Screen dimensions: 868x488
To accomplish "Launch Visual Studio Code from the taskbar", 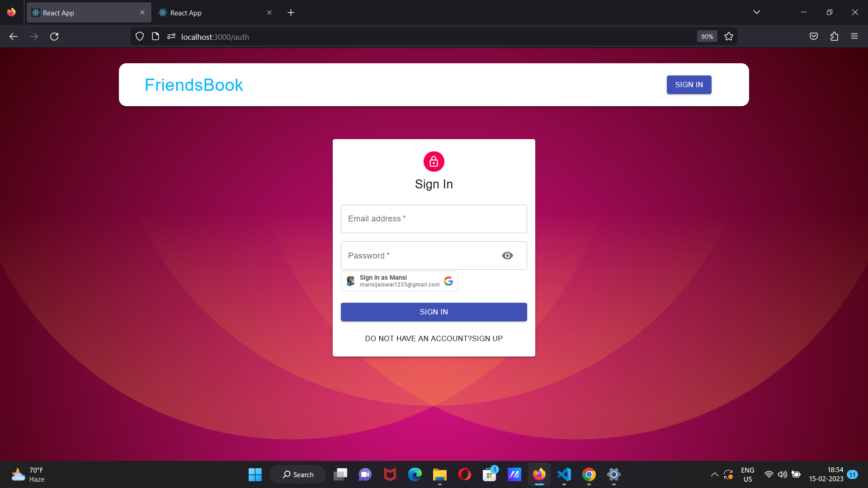I will coord(564,474).
